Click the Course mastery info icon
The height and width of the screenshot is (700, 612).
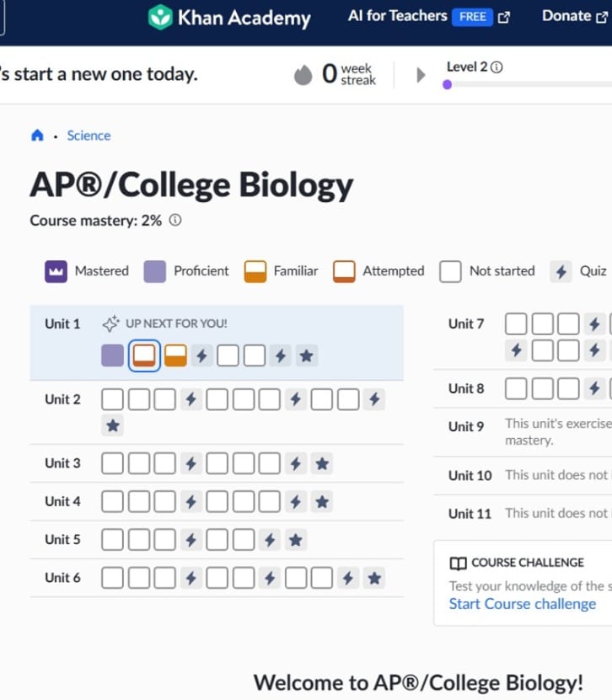pyautogui.click(x=175, y=221)
